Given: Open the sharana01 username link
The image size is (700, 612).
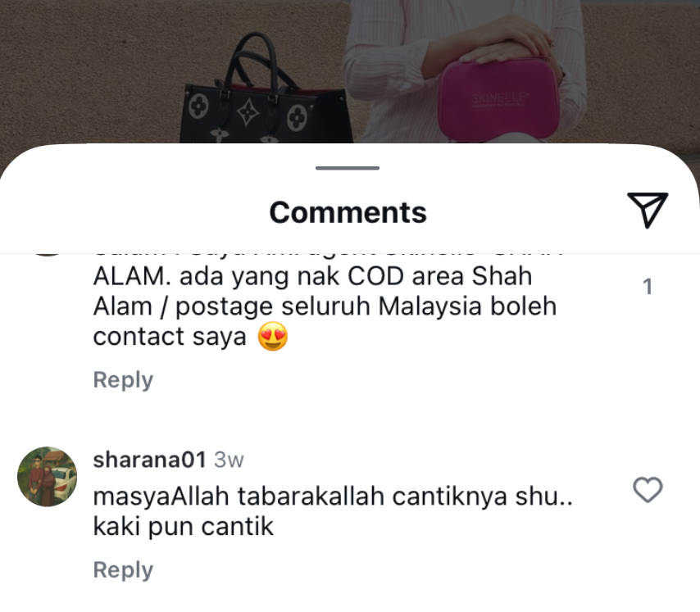Looking at the screenshot, I should pos(149,460).
